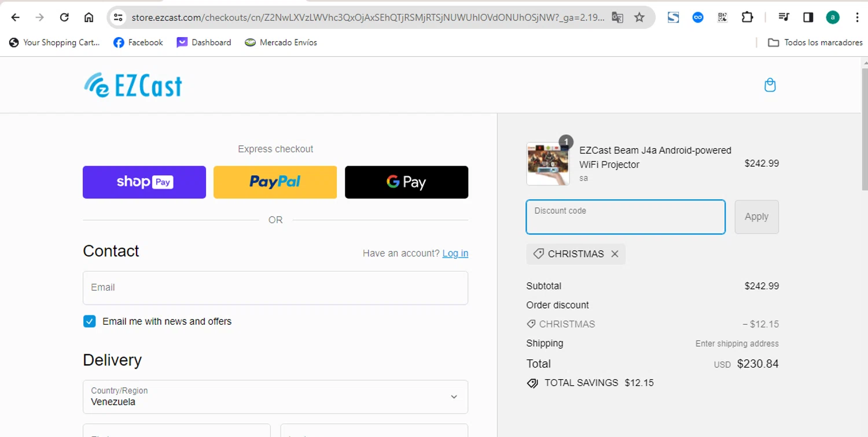Pay with Shop Pay button
868x437 pixels.
click(x=144, y=182)
